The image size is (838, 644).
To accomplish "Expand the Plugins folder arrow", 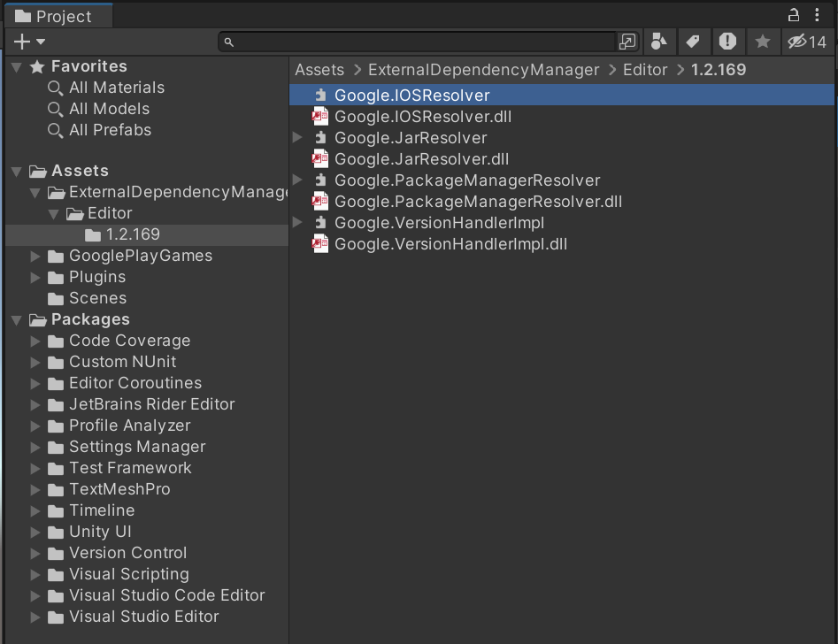I will (35, 278).
